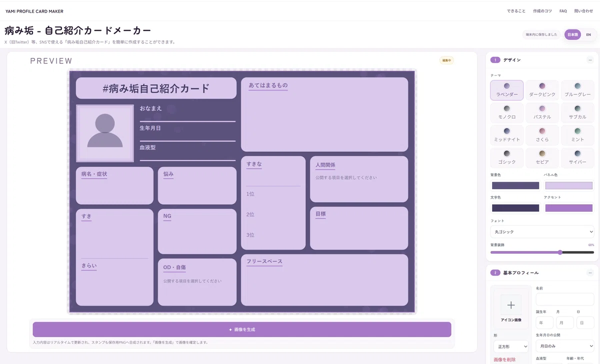600x364 pixels.
Task: Click the 3位 ranking row
Action: (273, 235)
